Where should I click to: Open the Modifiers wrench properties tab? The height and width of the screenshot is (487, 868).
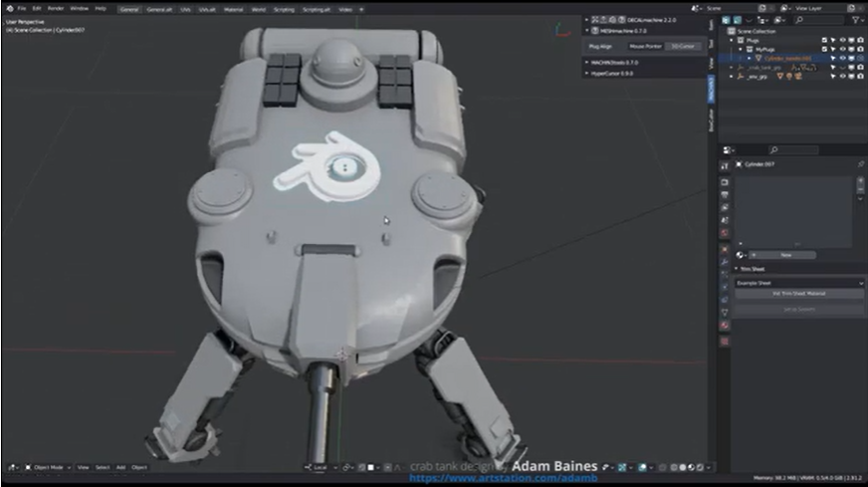[x=725, y=262]
